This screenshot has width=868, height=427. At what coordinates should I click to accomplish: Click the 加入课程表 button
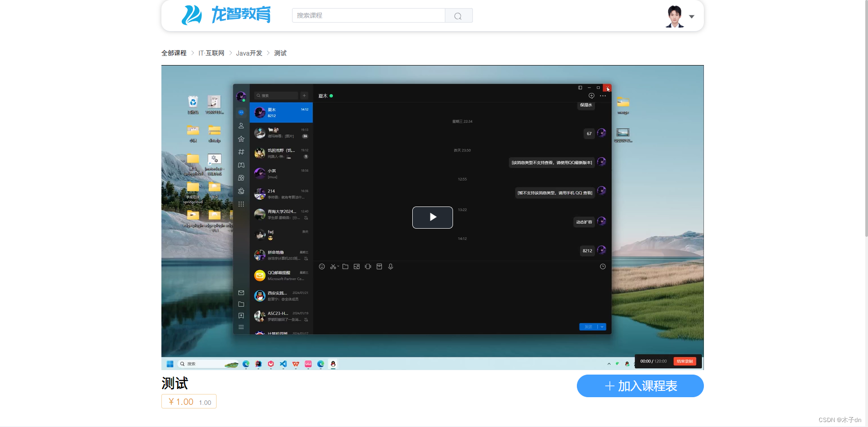[640, 386]
